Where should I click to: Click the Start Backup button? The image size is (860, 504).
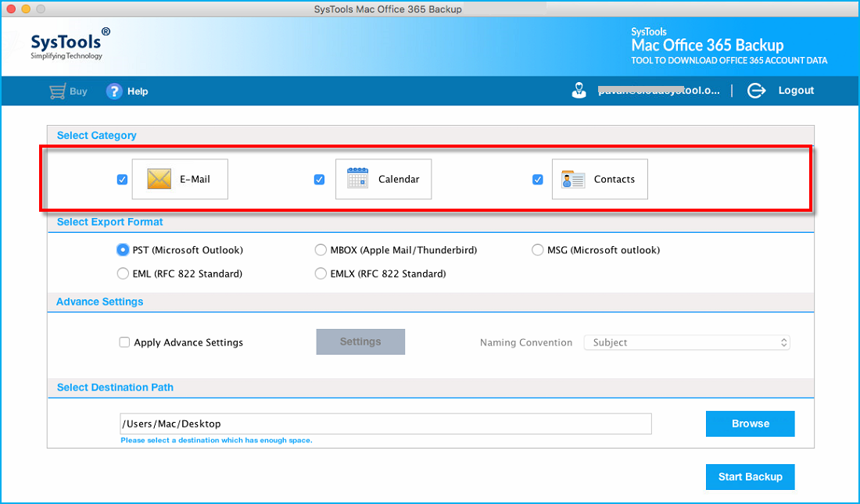(x=751, y=477)
